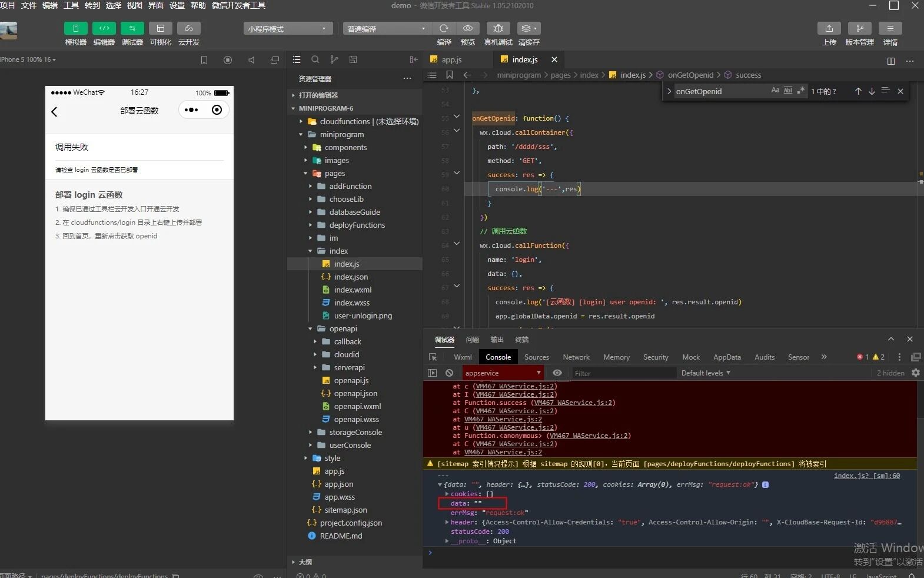Clear the console log output
The image size is (924, 578).
[x=449, y=373]
